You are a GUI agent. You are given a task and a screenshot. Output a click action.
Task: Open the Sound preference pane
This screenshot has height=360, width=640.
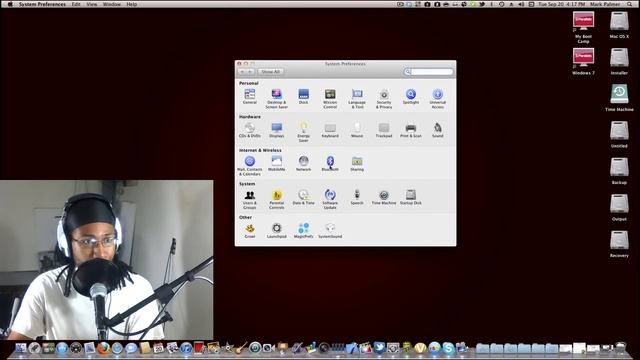pyautogui.click(x=438, y=130)
